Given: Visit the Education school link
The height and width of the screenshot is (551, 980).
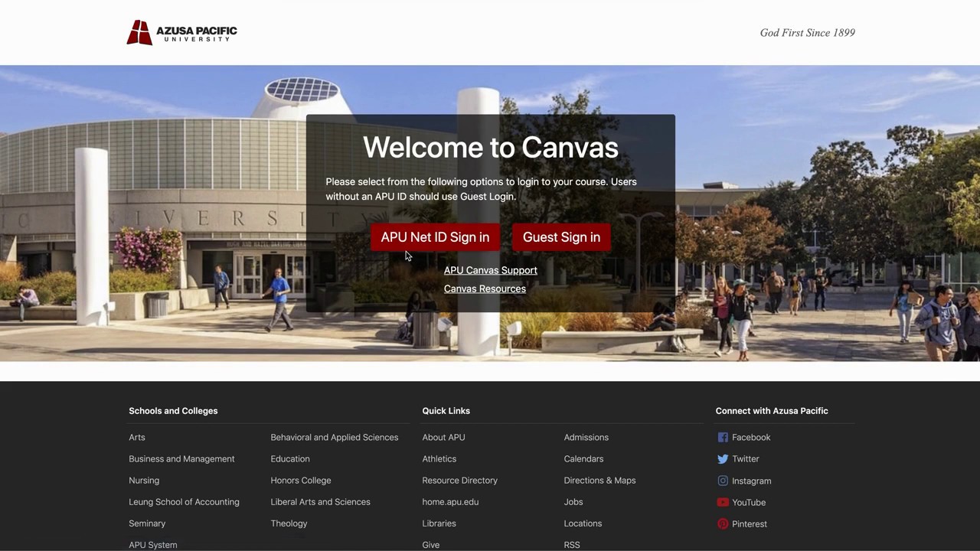Looking at the screenshot, I should [290, 459].
